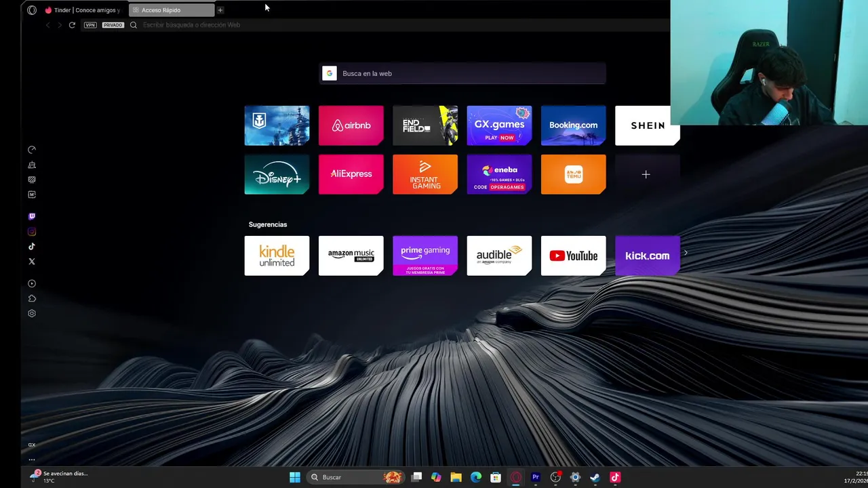Open the Endfield speed dial tile
The image size is (868, 488).
coord(425,125)
